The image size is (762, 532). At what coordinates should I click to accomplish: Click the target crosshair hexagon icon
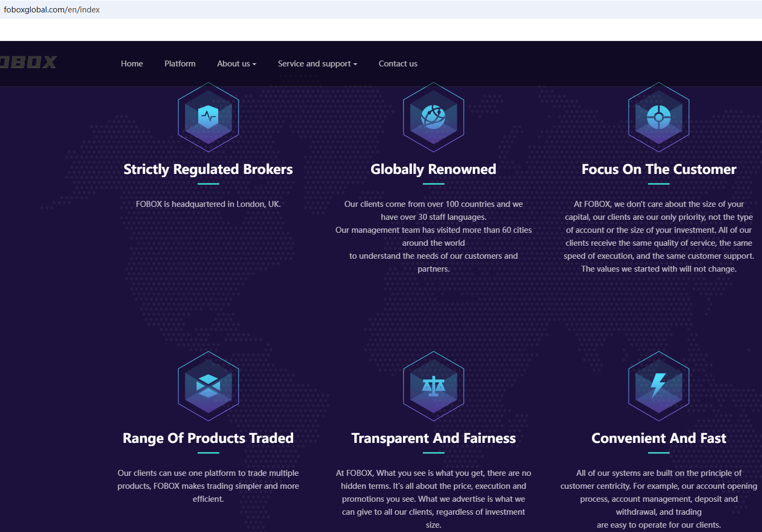(x=658, y=117)
